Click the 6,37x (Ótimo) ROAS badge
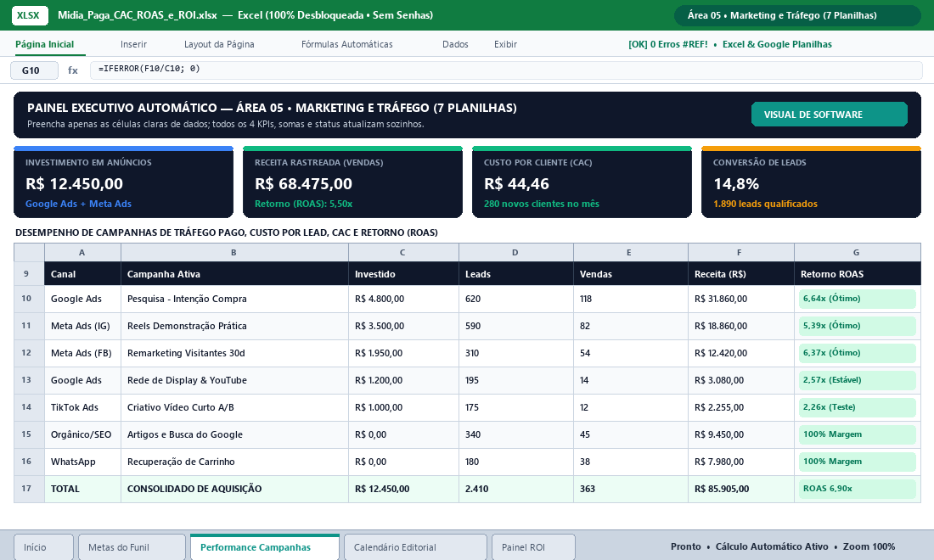Screen dimensions: 934x560 tap(858, 353)
